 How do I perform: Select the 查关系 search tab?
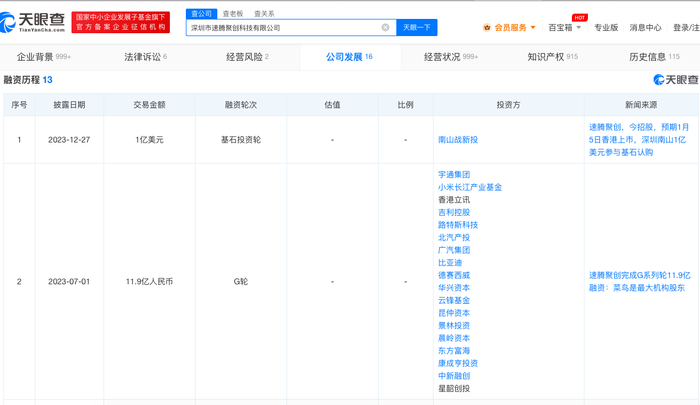(x=264, y=14)
